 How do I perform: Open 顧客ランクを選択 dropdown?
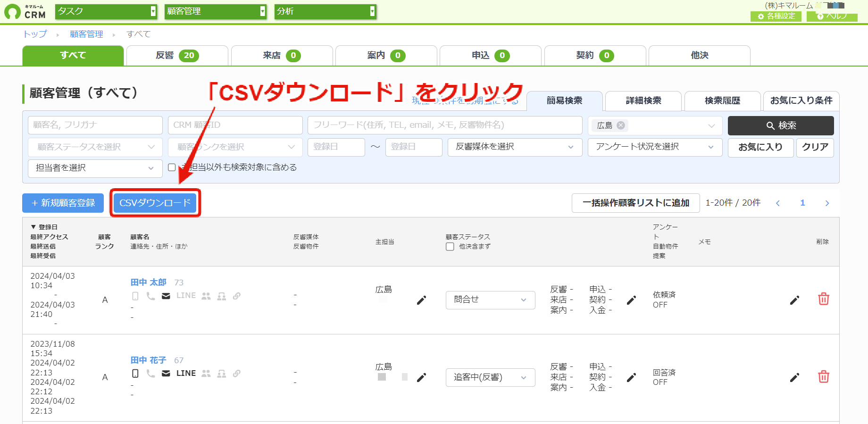coord(235,147)
